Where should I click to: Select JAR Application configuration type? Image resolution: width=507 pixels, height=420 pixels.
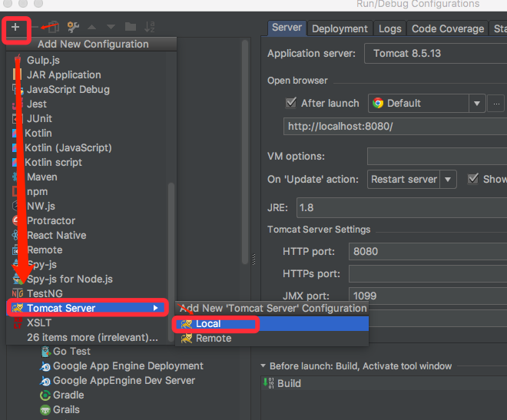point(88,74)
